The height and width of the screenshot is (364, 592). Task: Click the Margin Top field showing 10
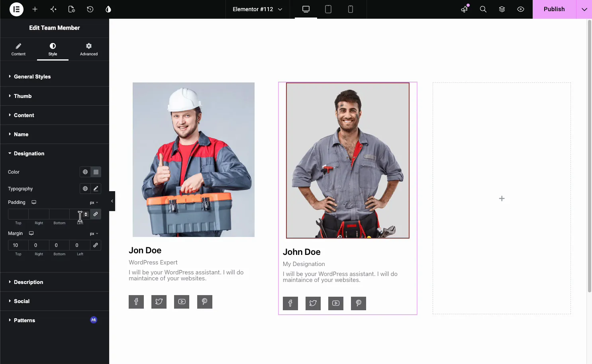(18, 245)
